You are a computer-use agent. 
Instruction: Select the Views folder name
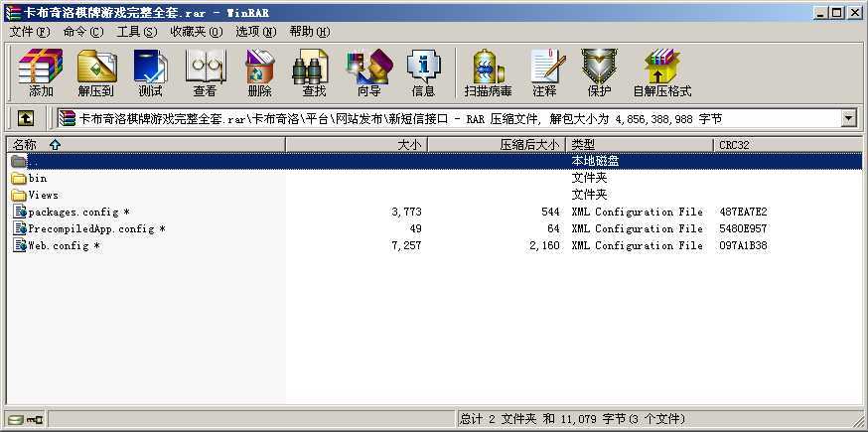(x=43, y=195)
